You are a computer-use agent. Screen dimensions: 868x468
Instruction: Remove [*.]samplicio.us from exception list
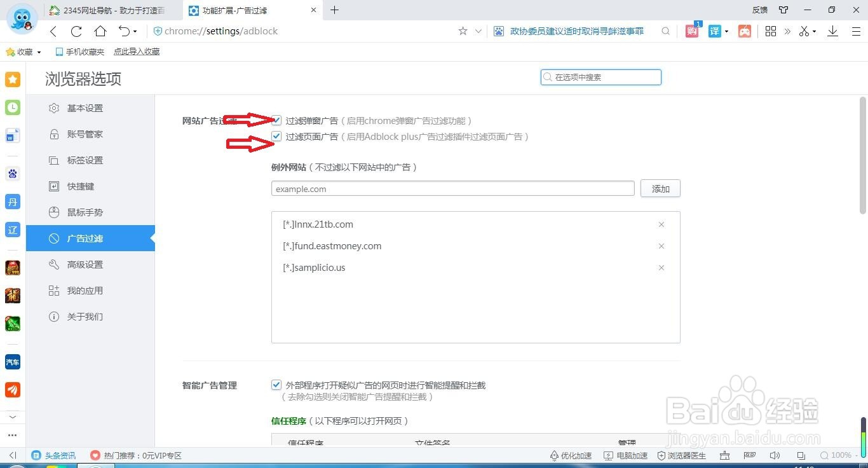point(661,268)
